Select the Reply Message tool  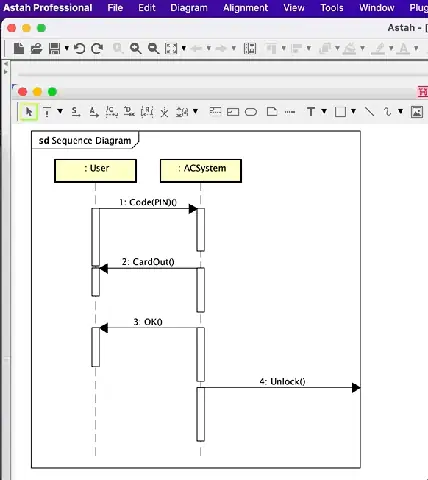click(147, 112)
